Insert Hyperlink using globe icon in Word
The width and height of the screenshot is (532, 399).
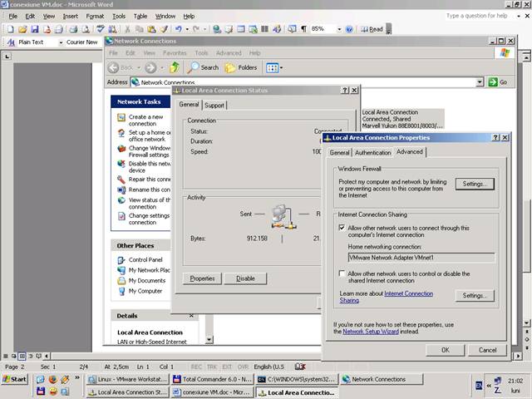click(x=217, y=29)
